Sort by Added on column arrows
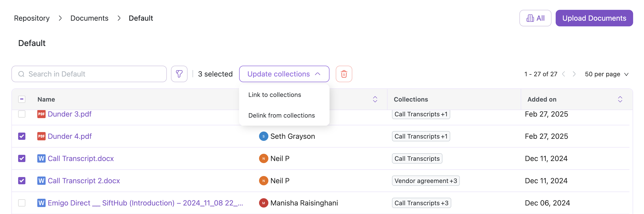This screenshot has width=644, height=214. coord(620,99)
